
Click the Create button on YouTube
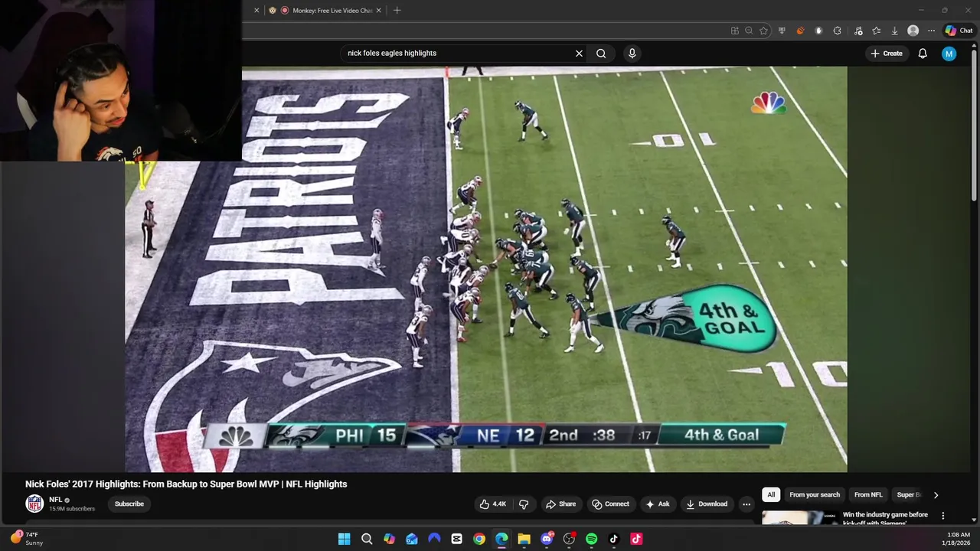887,54
